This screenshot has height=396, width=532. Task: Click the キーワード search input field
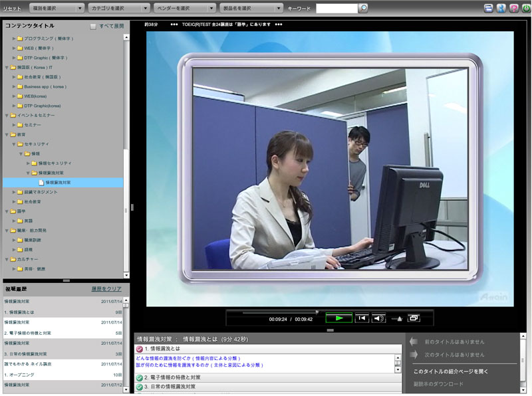click(336, 8)
